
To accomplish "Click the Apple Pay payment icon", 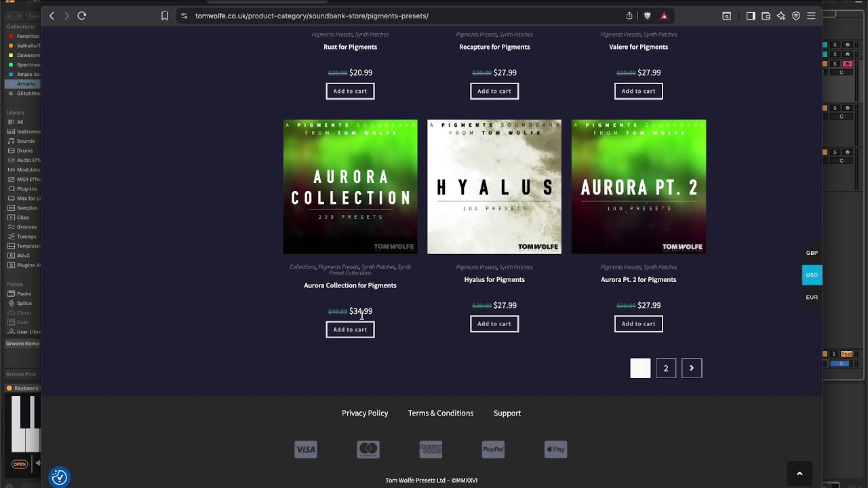I will pyautogui.click(x=555, y=449).
